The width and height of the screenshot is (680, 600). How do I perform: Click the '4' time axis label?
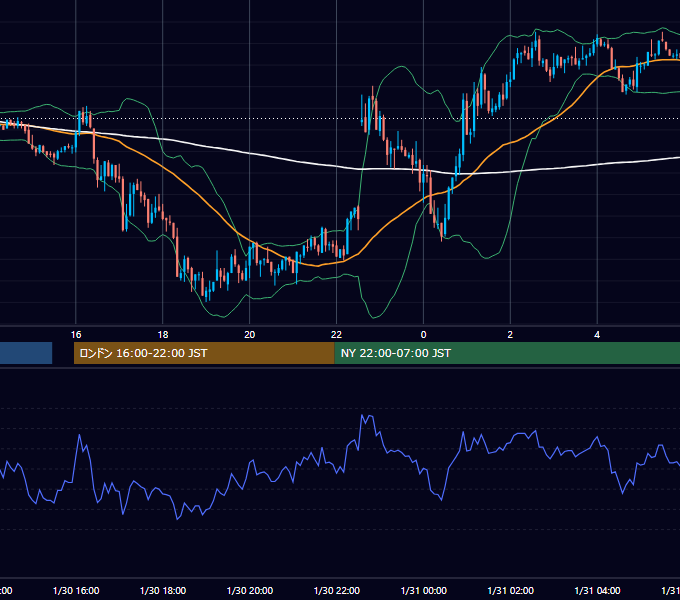tap(597, 335)
